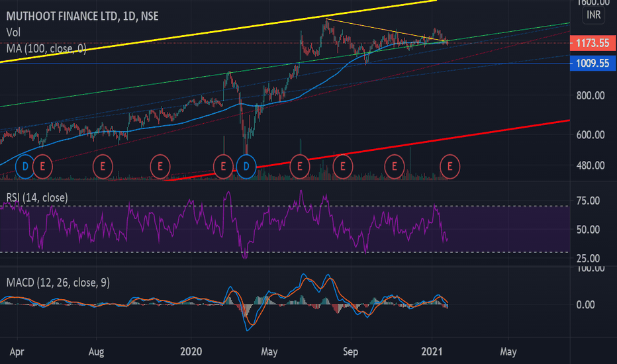Select the red 1173.55 last price label
Screen dimensions: 617x364
[593, 43]
